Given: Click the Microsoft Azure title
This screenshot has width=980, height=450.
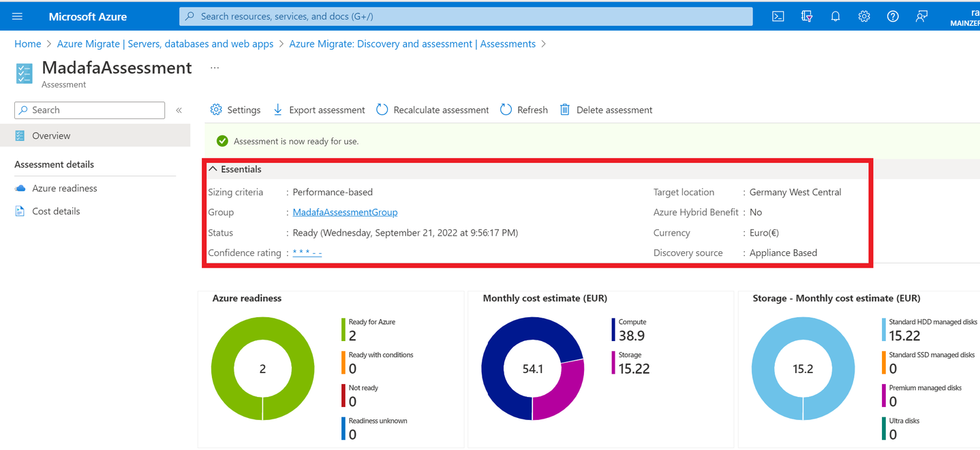Looking at the screenshot, I should point(88,16).
